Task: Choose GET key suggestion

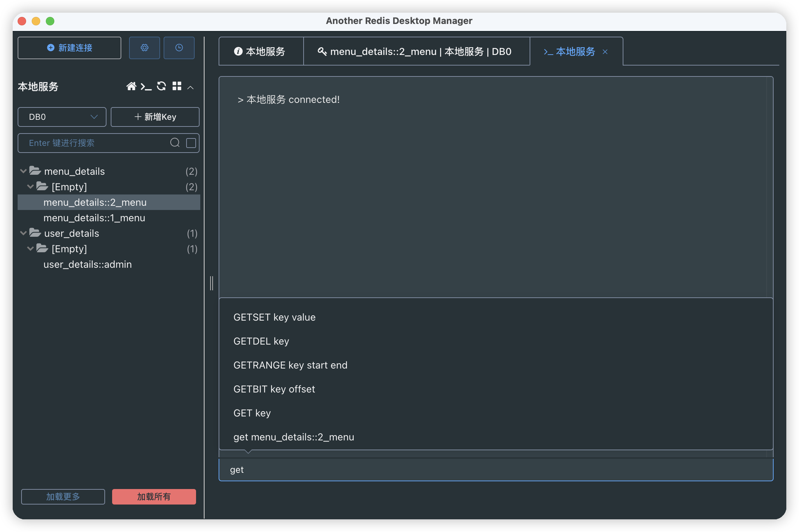Action: click(x=496, y=413)
